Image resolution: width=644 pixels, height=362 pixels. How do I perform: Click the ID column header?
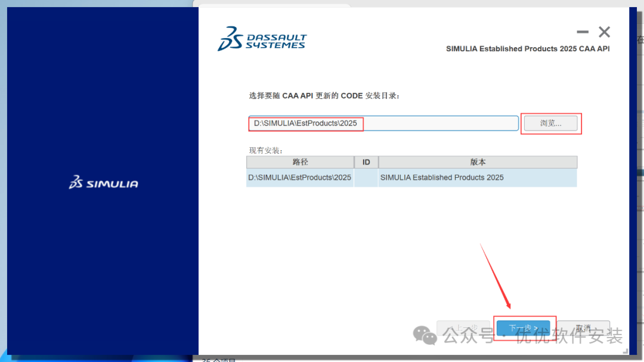366,162
